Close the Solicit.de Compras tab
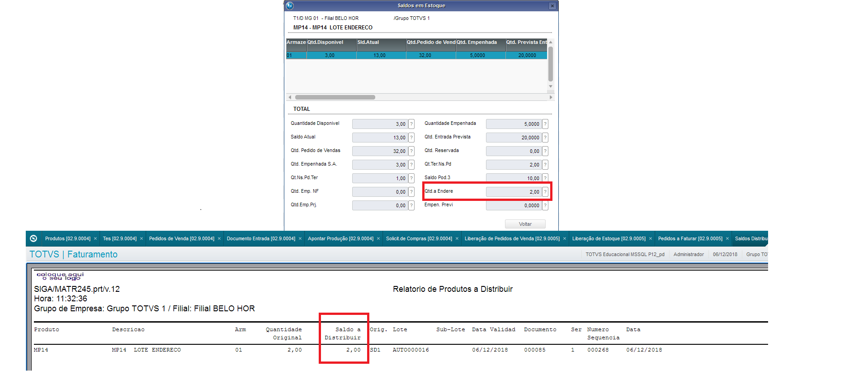 click(x=457, y=238)
